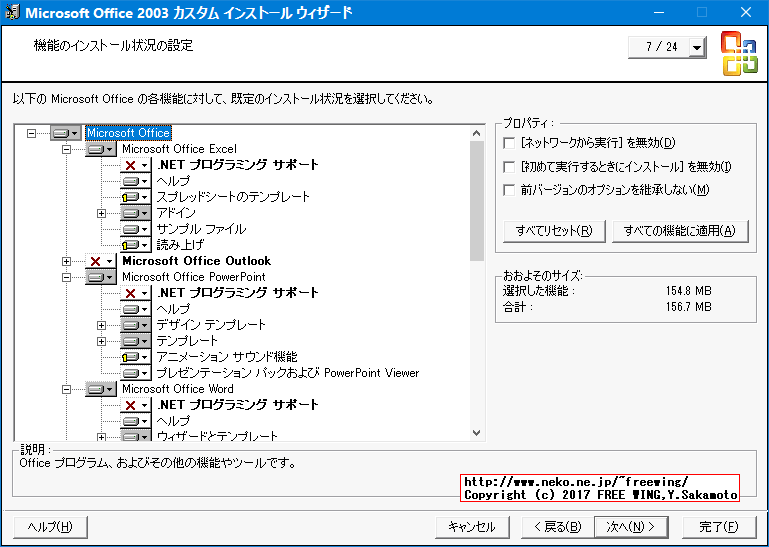Expand the PowerPoint テンプレート node
This screenshot has height=547, width=769.
(x=101, y=341)
